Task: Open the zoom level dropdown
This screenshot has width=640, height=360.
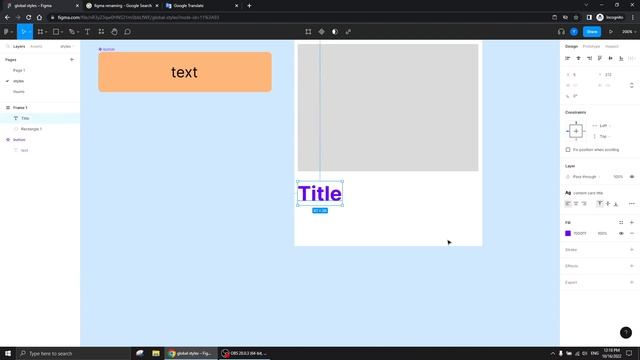Action: pos(629,31)
